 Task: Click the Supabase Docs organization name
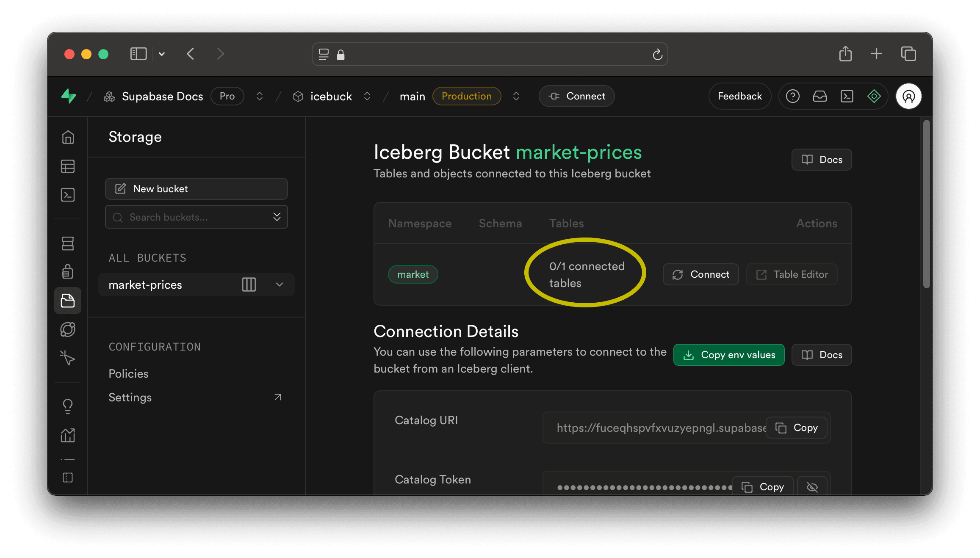[163, 96]
